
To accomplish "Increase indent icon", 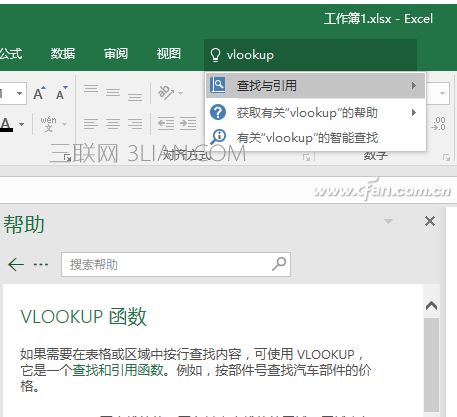I will [x=188, y=124].
